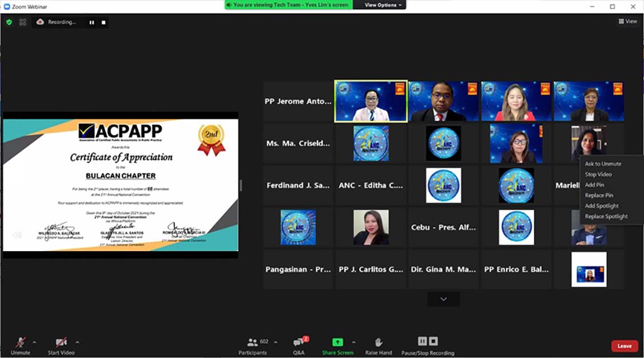Unmute the microphone
The image size is (644, 358).
(x=20, y=346)
